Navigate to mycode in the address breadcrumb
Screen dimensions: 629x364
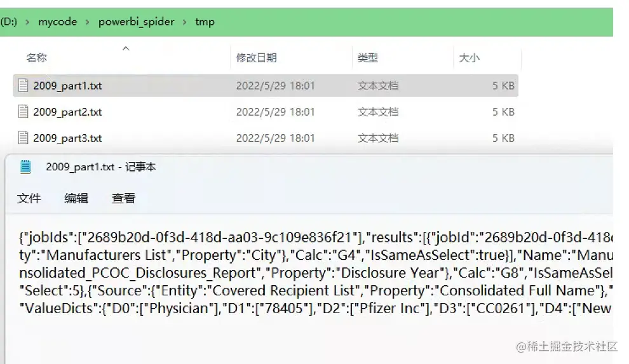tap(57, 22)
